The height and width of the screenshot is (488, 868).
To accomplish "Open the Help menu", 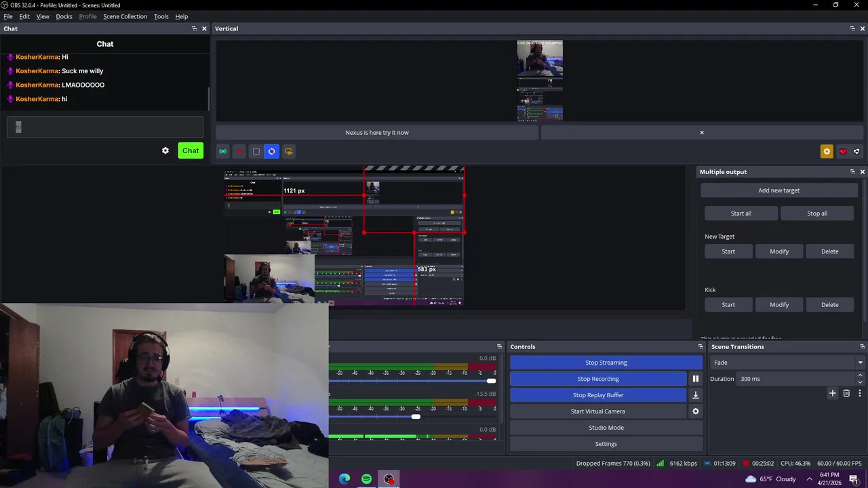I will [x=182, y=16].
